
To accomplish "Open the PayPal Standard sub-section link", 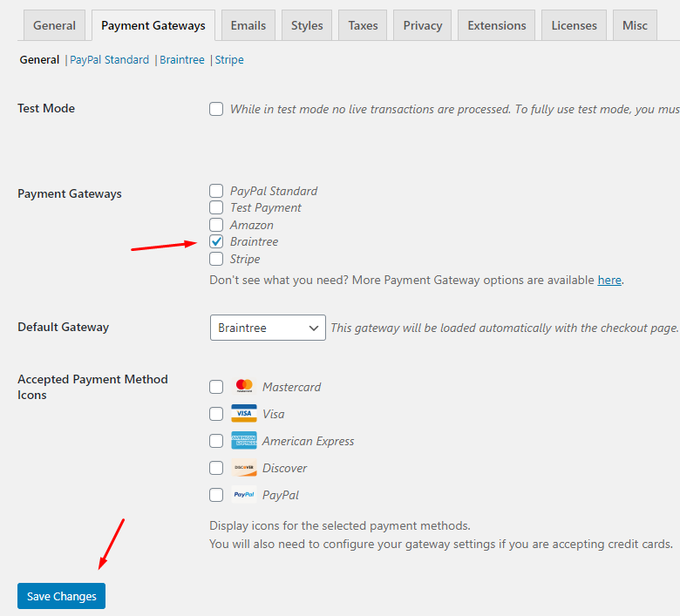I will point(110,60).
